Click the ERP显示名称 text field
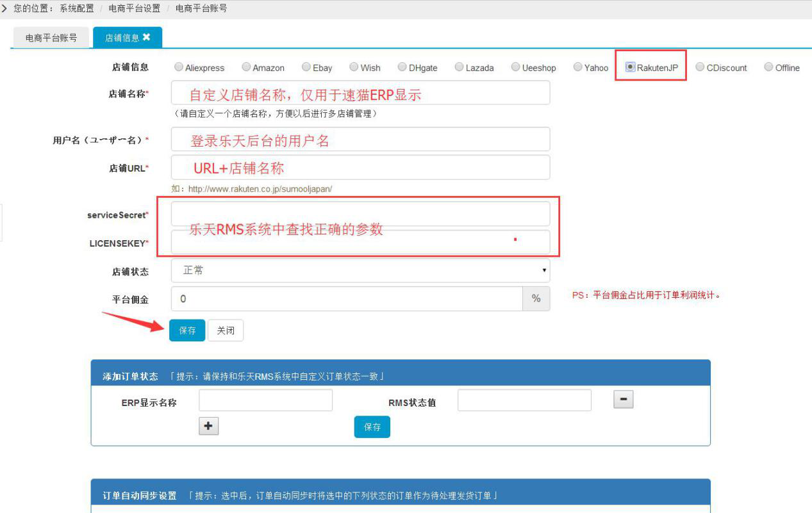 (265, 400)
